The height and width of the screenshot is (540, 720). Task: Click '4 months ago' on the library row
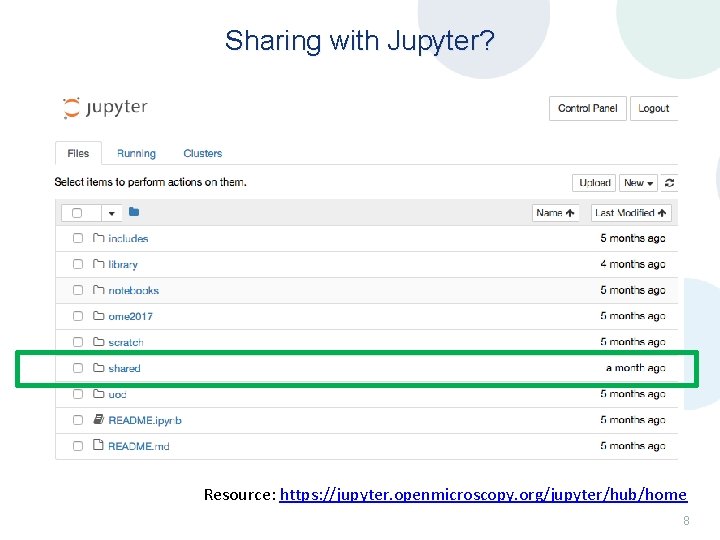[x=633, y=264]
